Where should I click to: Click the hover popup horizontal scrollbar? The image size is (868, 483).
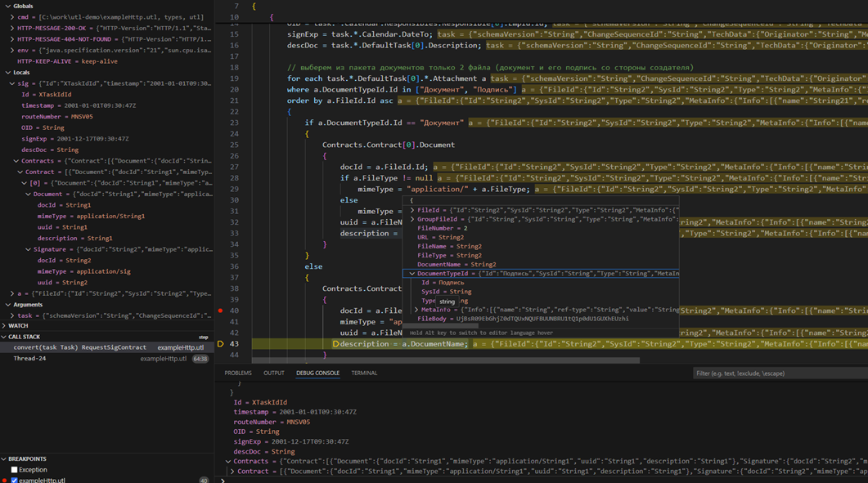pos(440,326)
